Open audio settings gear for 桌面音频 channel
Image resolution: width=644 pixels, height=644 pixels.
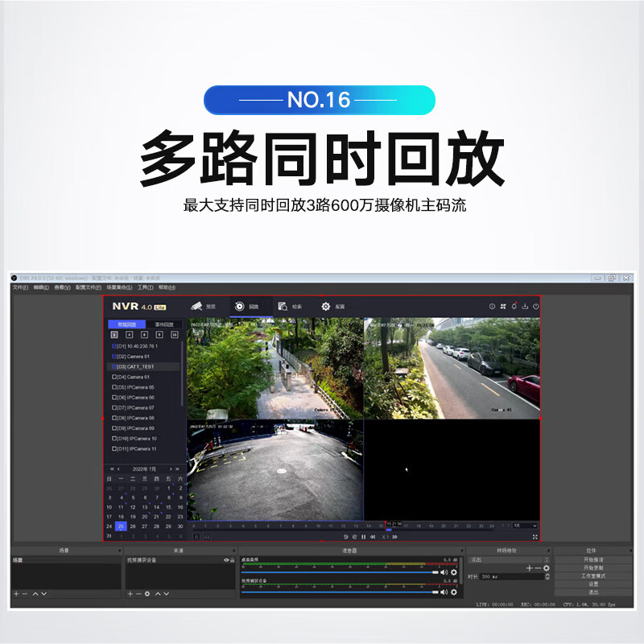point(453,572)
